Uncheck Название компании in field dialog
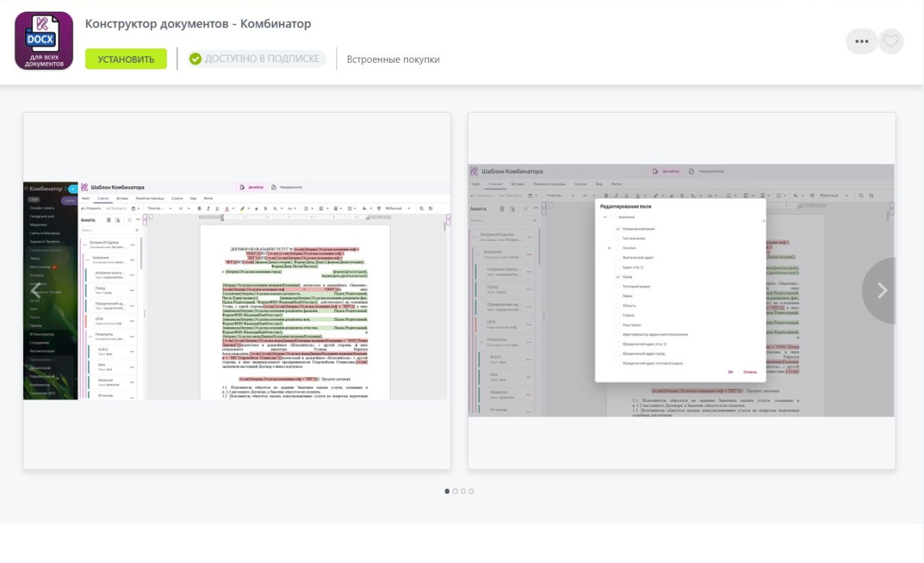This screenshot has height=563, width=924. click(618, 229)
